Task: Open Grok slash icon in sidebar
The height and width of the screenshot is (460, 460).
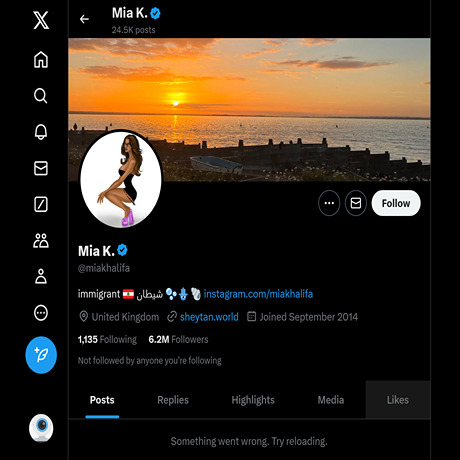Action: (41, 204)
